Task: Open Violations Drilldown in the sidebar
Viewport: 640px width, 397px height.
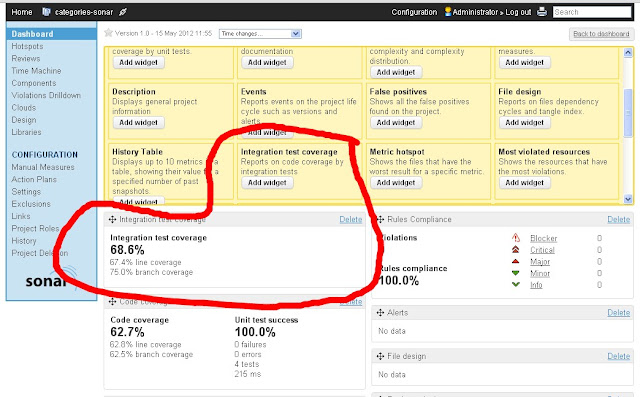Action: 46,95
